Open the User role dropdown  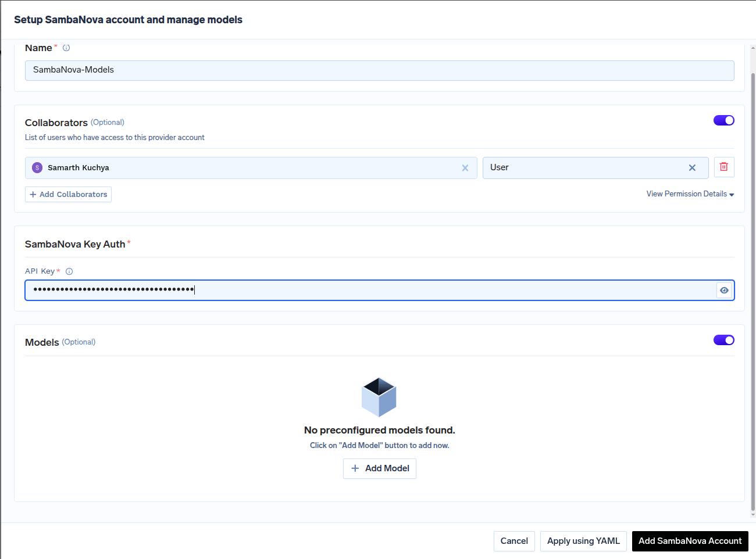tap(595, 168)
